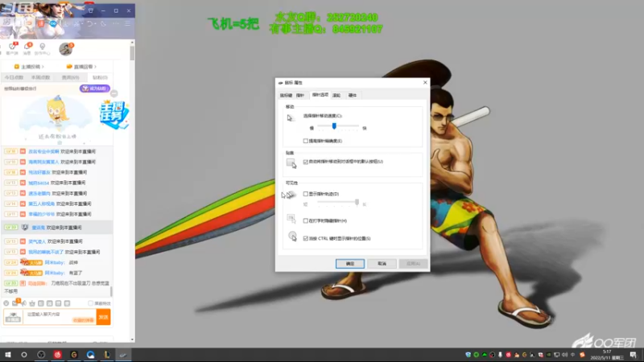
Task: Click the streamer avatar in the panel
Action: 66,49
